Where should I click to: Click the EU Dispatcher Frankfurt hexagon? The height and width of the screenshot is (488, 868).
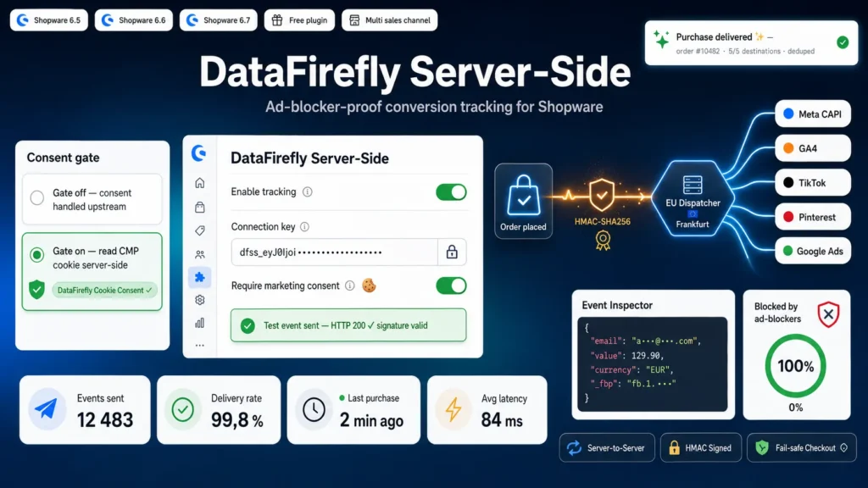(693, 199)
